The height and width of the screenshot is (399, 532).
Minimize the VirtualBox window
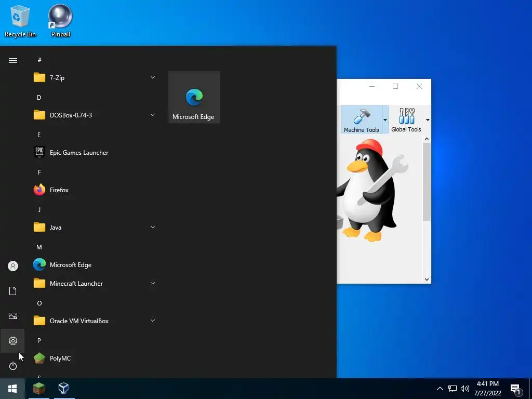click(372, 86)
